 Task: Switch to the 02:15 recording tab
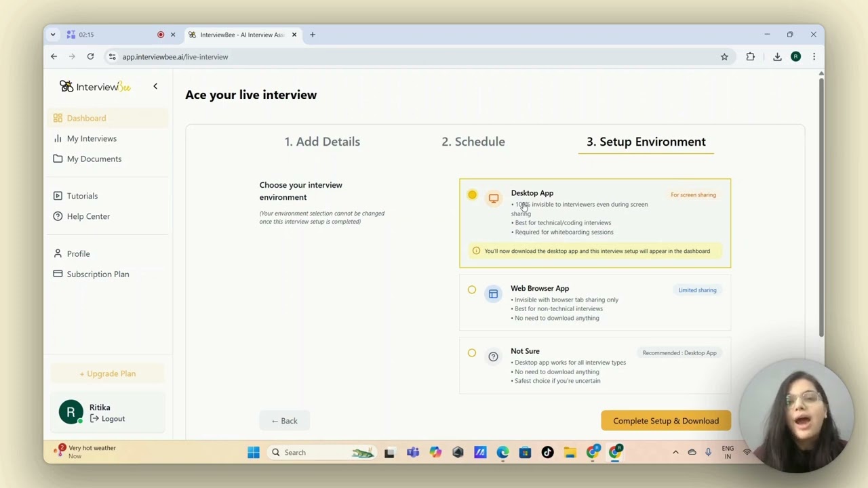(115, 35)
